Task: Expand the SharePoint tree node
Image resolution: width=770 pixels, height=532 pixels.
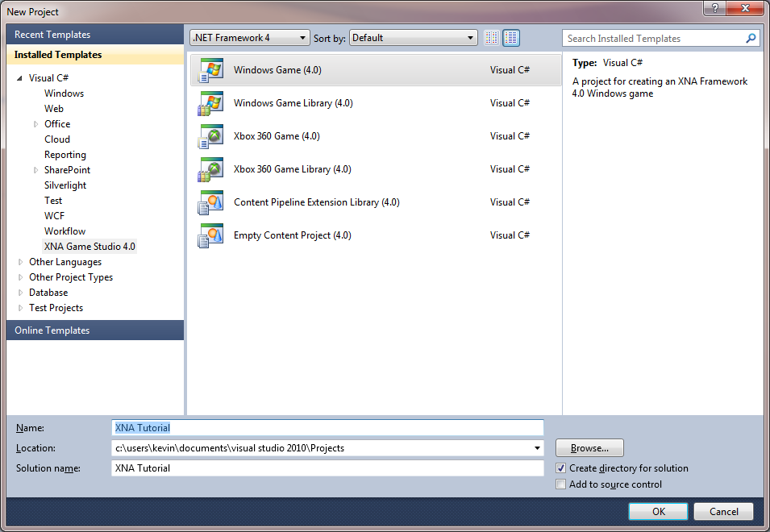Action: point(35,170)
